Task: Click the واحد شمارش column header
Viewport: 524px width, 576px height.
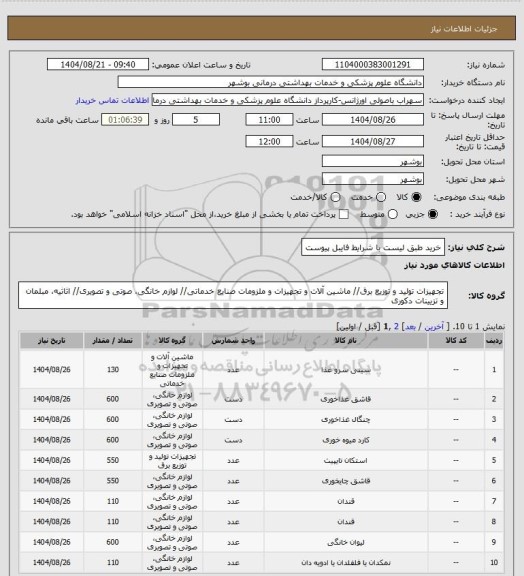Action: point(233,341)
